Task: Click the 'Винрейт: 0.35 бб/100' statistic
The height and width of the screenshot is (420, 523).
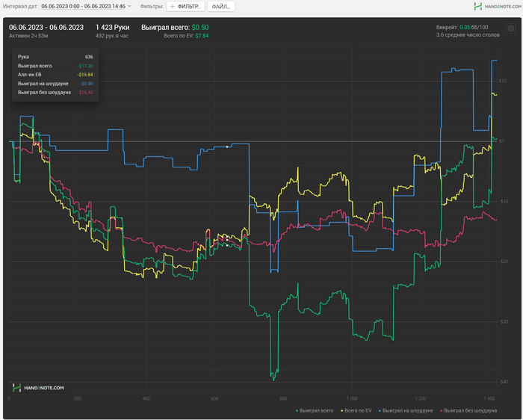Action: tap(468, 27)
